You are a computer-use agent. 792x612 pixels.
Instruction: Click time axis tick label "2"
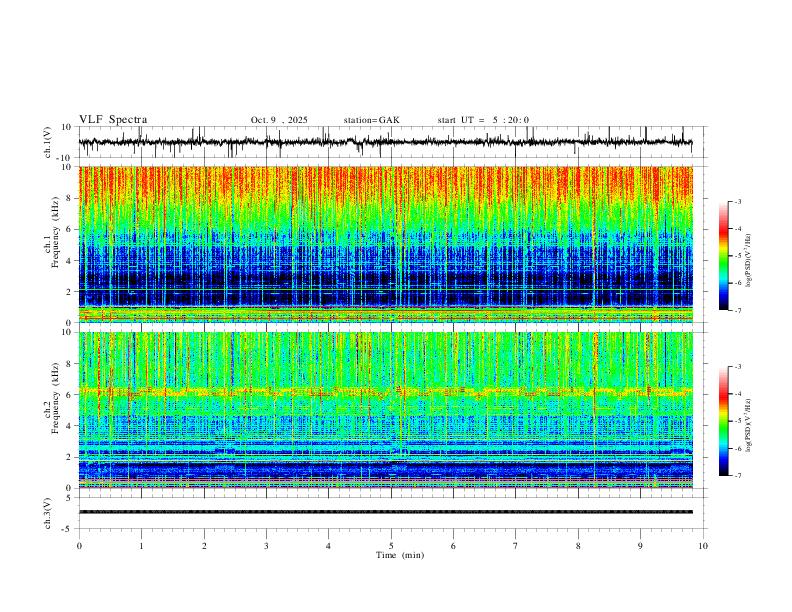point(204,546)
